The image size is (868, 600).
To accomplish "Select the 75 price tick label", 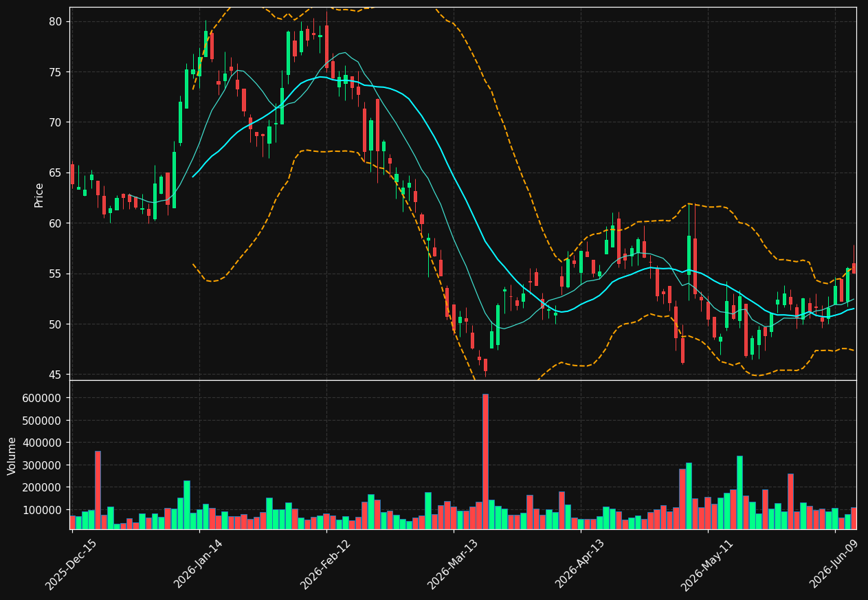I will (55, 72).
